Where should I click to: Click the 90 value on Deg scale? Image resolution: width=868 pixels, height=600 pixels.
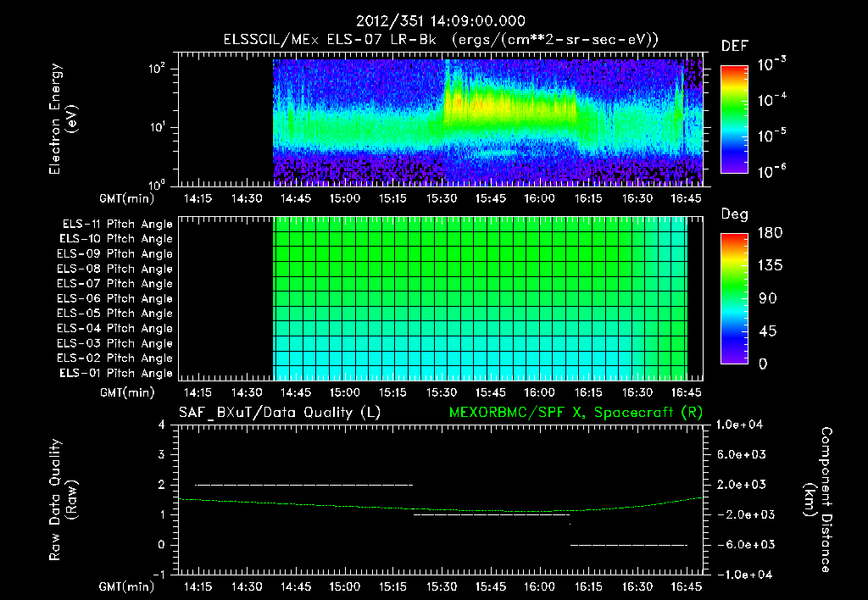pyautogui.click(x=768, y=299)
